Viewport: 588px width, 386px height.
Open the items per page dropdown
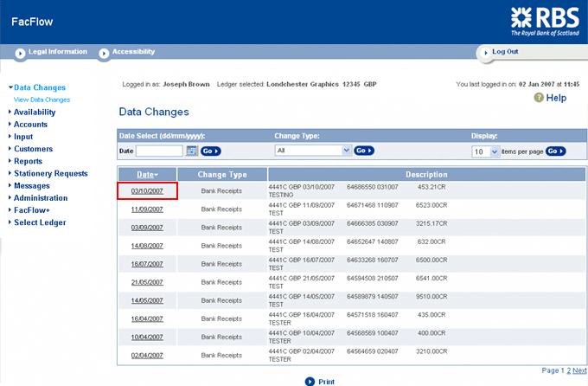486,151
